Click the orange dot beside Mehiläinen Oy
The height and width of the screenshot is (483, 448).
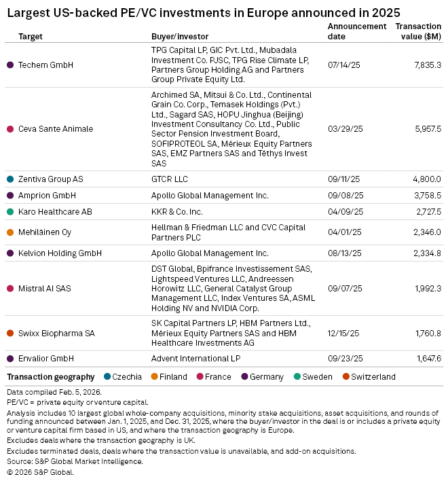(x=10, y=232)
